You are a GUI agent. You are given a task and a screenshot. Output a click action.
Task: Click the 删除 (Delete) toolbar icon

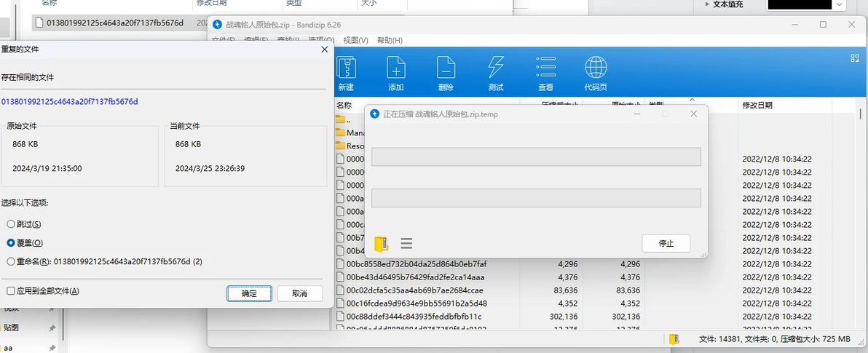tap(446, 68)
